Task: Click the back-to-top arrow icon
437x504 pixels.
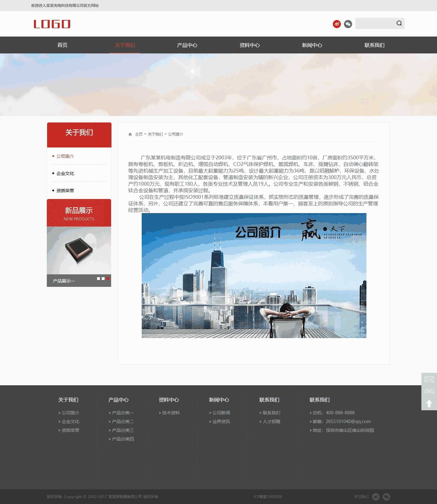Action: click(x=429, y=403)
